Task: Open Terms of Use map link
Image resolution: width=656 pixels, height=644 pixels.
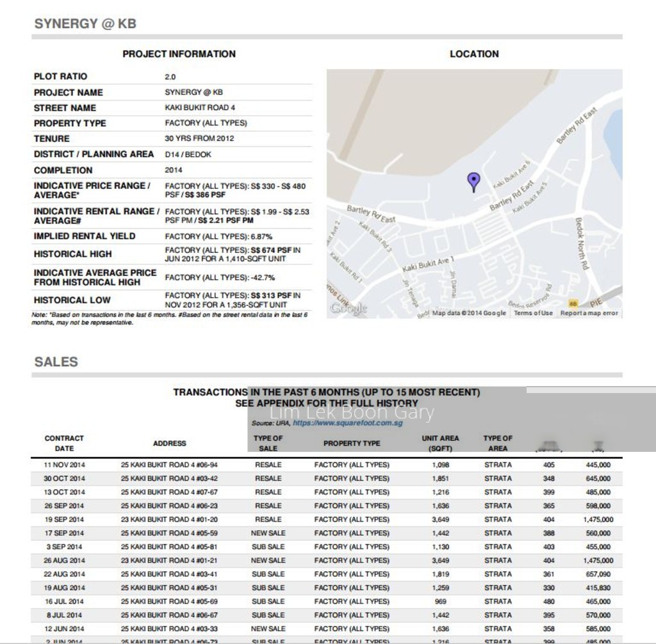Action: tap(533, 313)
